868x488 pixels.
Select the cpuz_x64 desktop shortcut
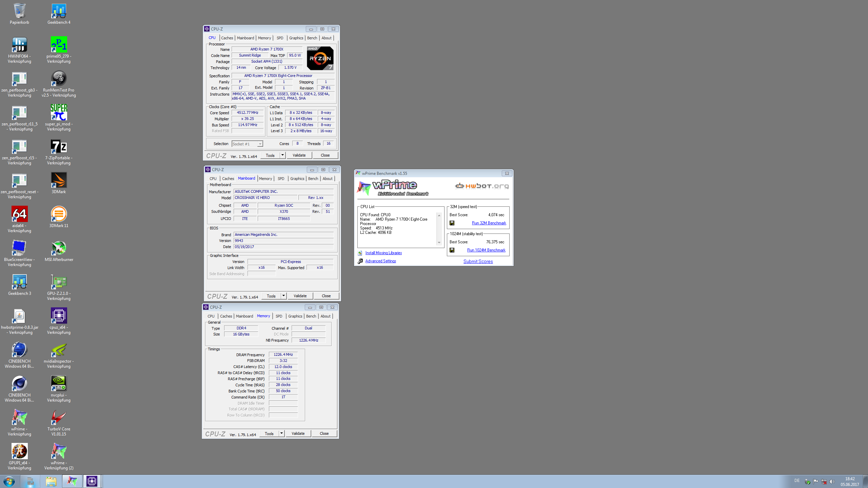pyautogui.click(x=59, y=321)
